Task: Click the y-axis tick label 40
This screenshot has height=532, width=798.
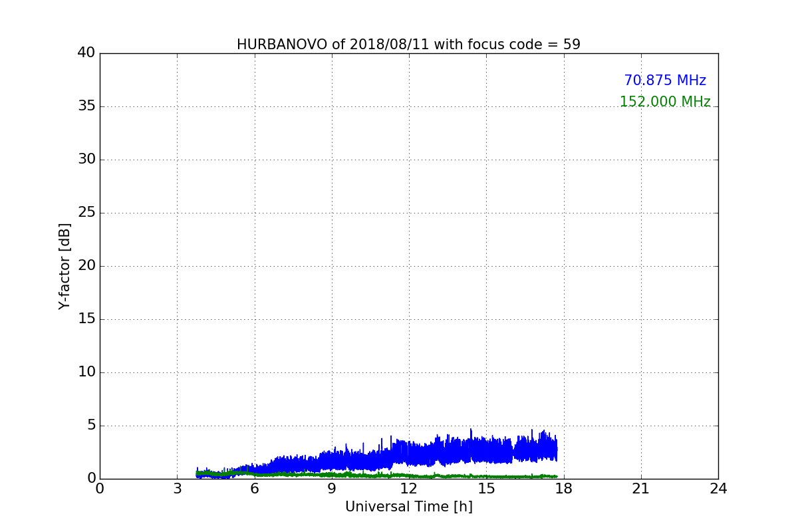Action: pyautogui.click(x=86, y=53)
